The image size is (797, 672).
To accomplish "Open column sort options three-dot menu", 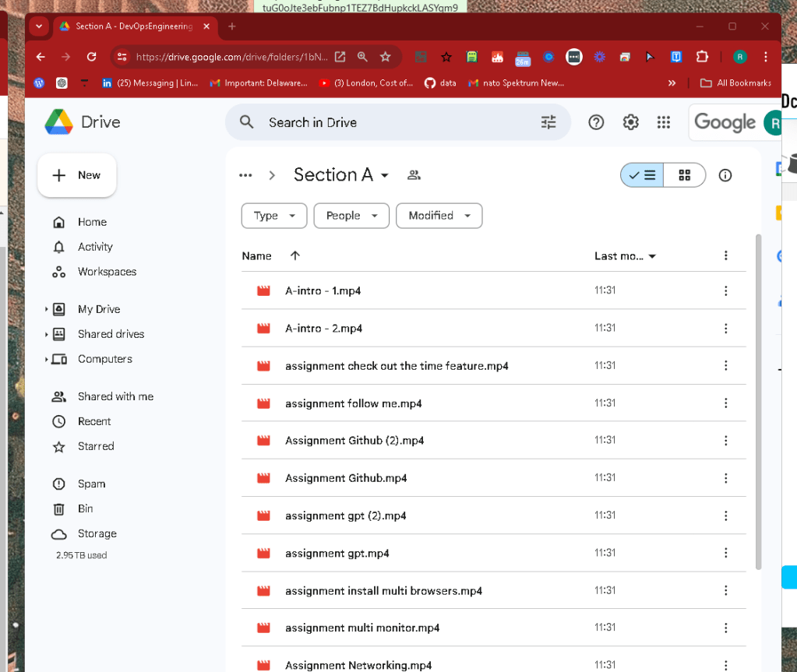I will point(725,255).
